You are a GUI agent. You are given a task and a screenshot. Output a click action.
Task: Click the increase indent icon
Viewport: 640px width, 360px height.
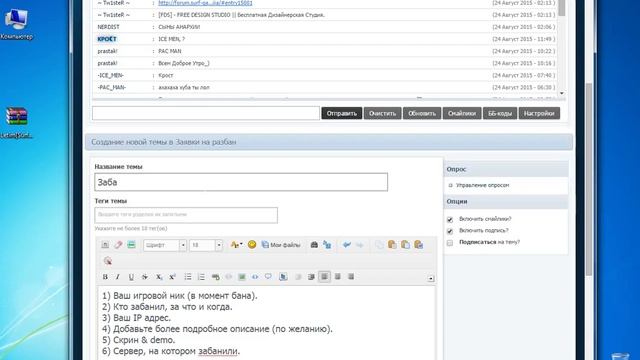pos(311,277)
